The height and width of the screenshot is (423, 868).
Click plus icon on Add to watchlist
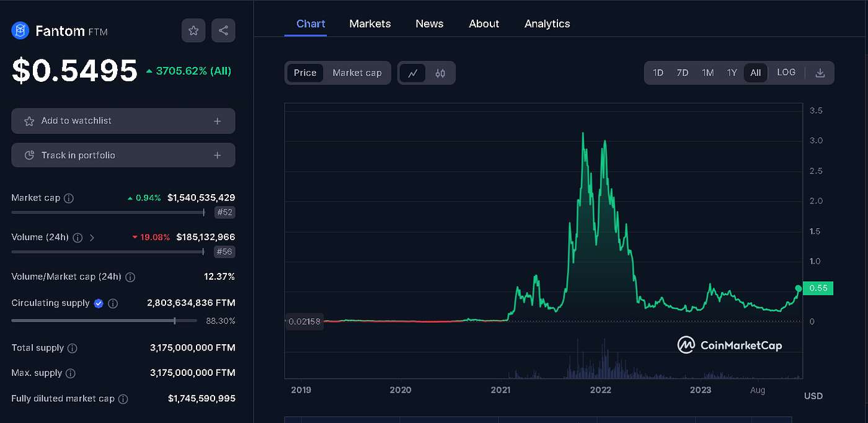coord(218,121)
